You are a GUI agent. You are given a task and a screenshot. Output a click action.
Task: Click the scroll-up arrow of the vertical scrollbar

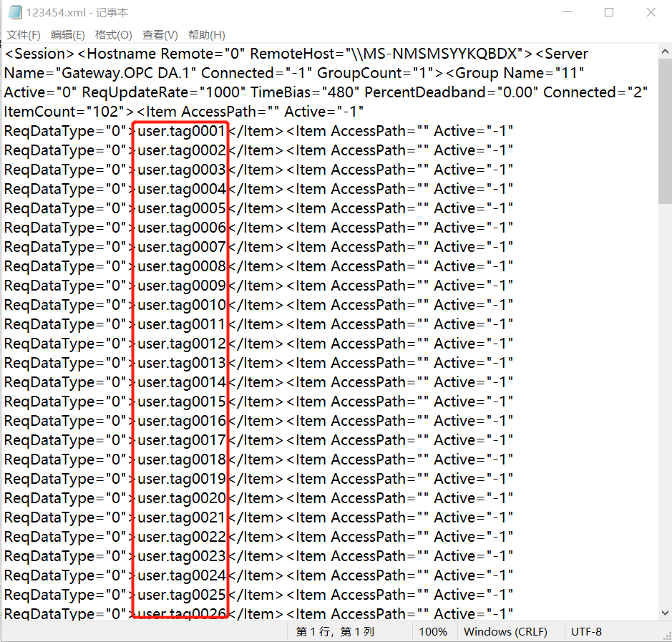(665, 52)
